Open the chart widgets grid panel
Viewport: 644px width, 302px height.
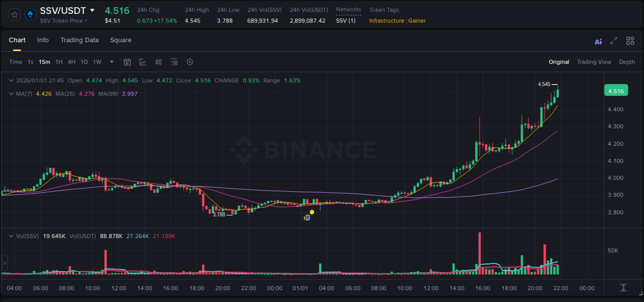coord(630,41)
